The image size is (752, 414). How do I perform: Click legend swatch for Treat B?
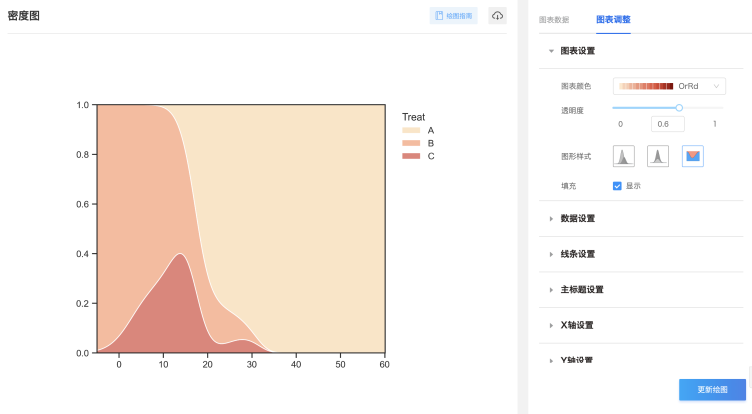coord(411,143)
